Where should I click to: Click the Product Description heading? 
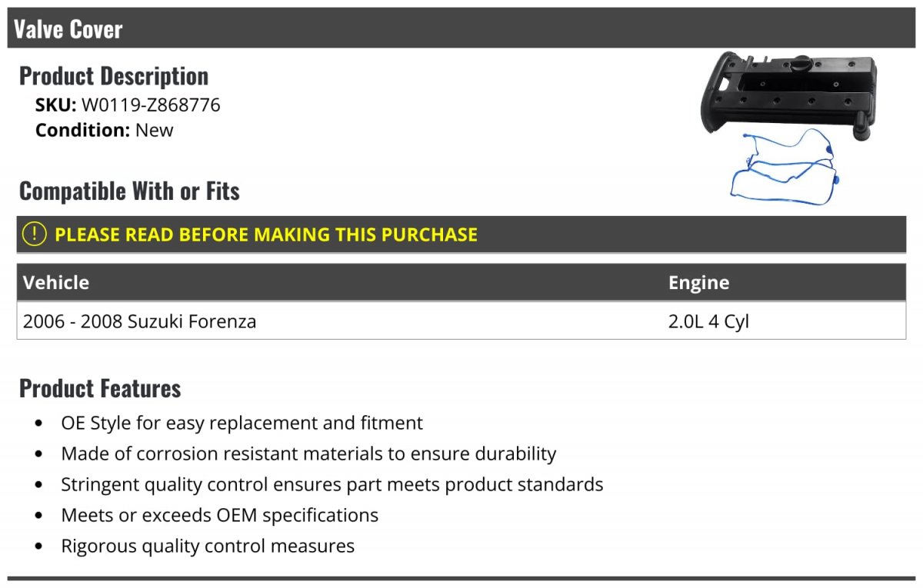coord(114,76)
